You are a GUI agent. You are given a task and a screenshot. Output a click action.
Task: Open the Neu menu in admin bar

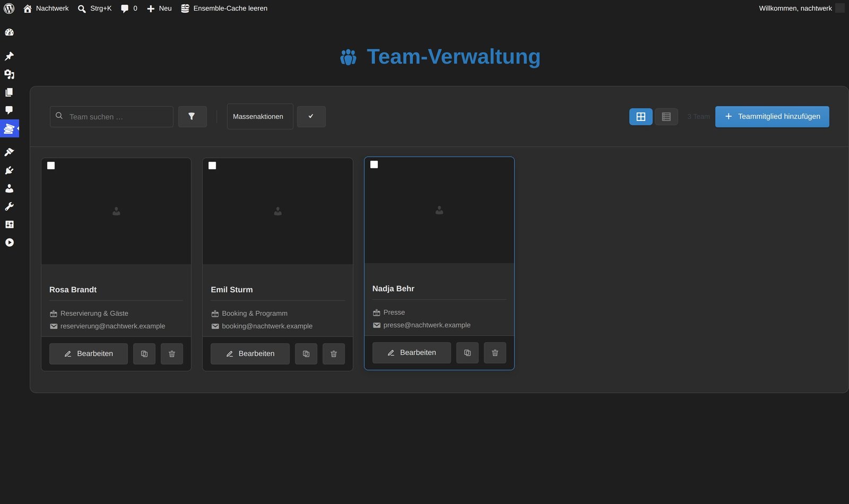point(159,8)
